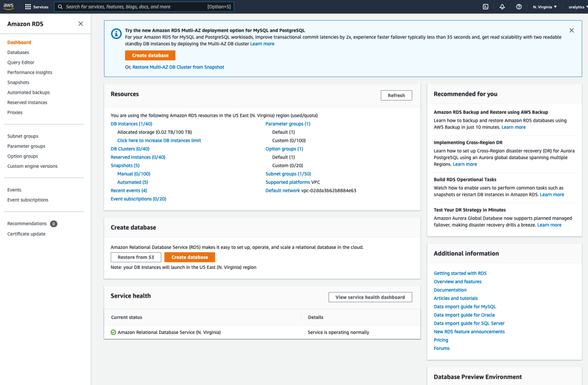Open the CloudShell terminal icon
The width and height of the screenshot is (588, 385).
[x=485, y=7]
